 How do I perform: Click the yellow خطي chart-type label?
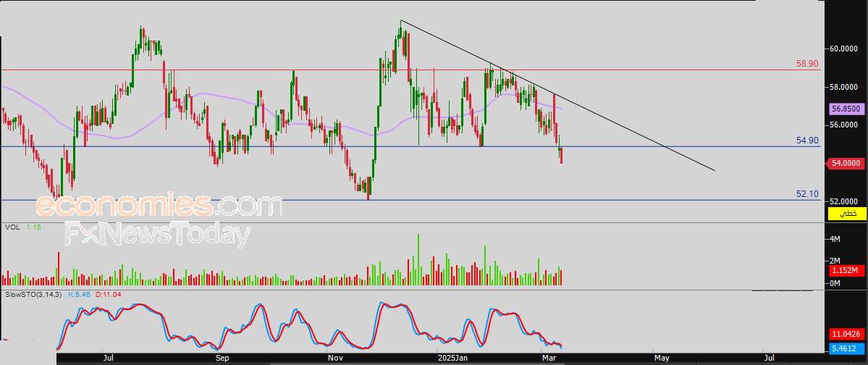(847, 213)
